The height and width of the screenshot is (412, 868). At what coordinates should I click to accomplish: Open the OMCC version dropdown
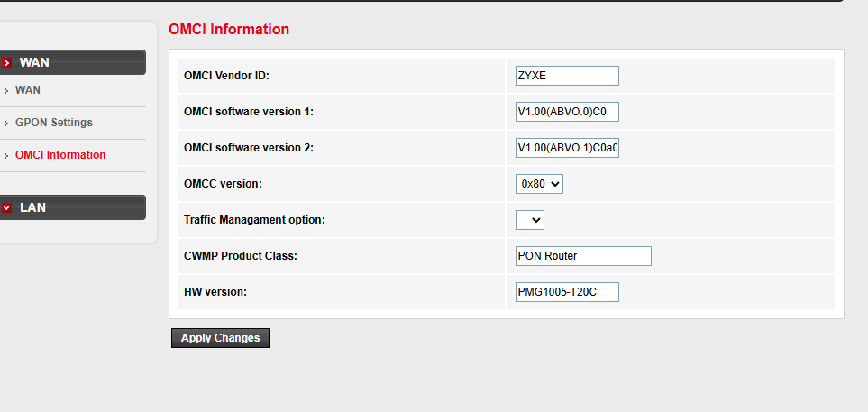540,184
